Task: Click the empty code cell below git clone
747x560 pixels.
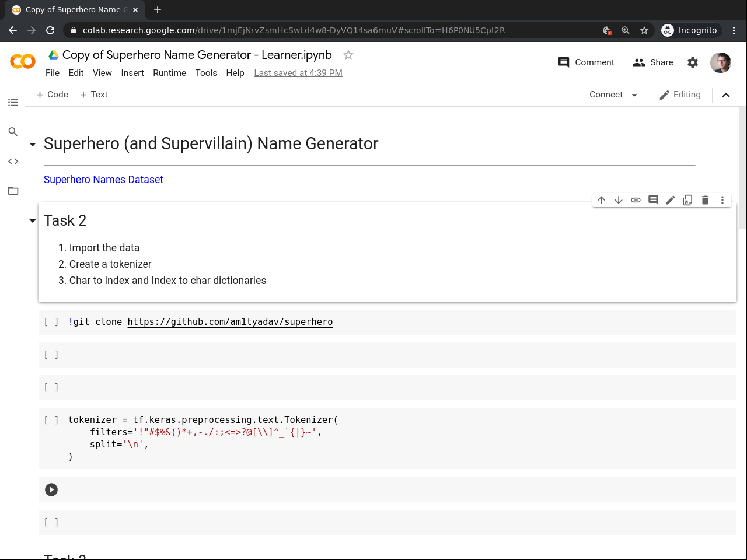Action: pyautogui.click(x=385, y=355)
